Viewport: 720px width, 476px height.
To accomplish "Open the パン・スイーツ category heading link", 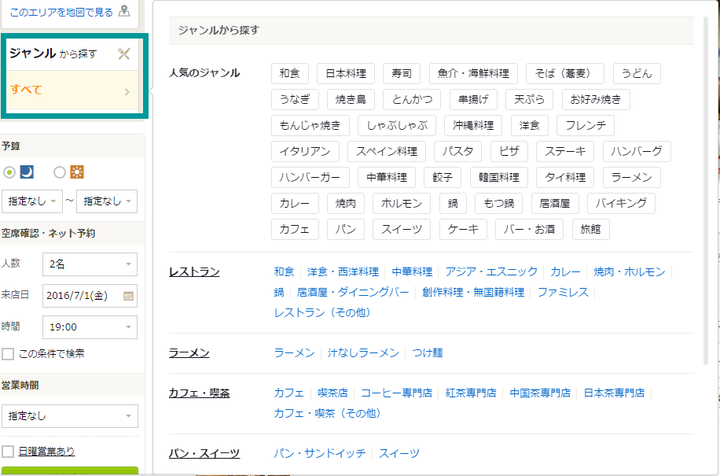I will click(x=204, y=454).
